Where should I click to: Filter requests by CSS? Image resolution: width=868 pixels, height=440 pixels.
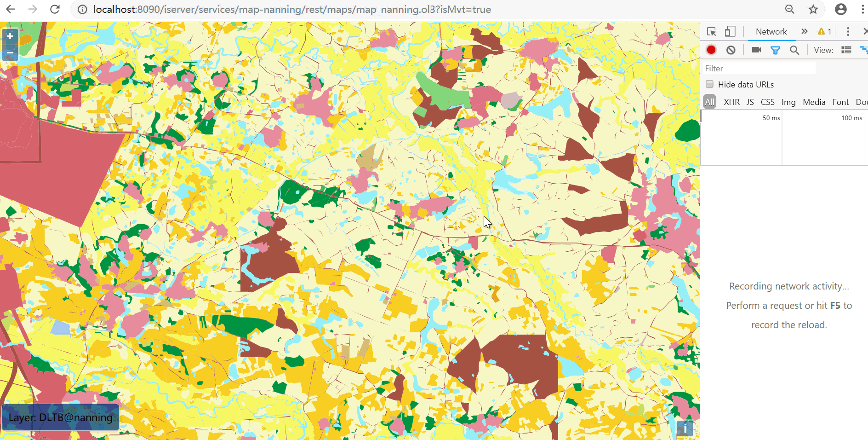(x=767, y=102)
